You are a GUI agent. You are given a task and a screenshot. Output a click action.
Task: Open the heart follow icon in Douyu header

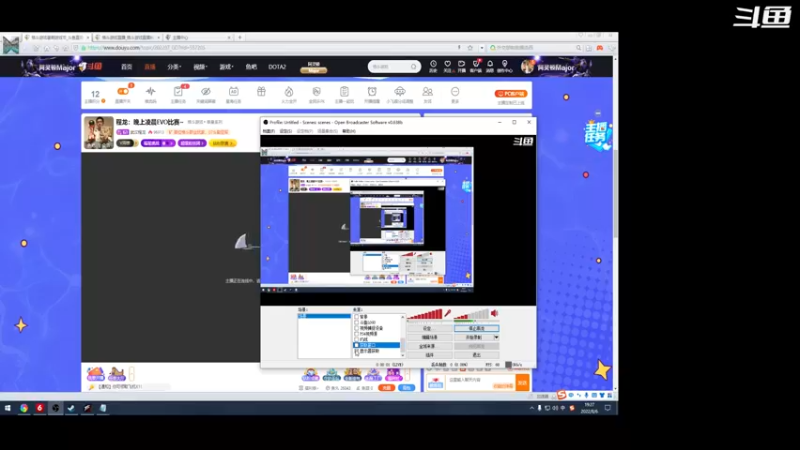pyautogui.click(x=447, y=64)
